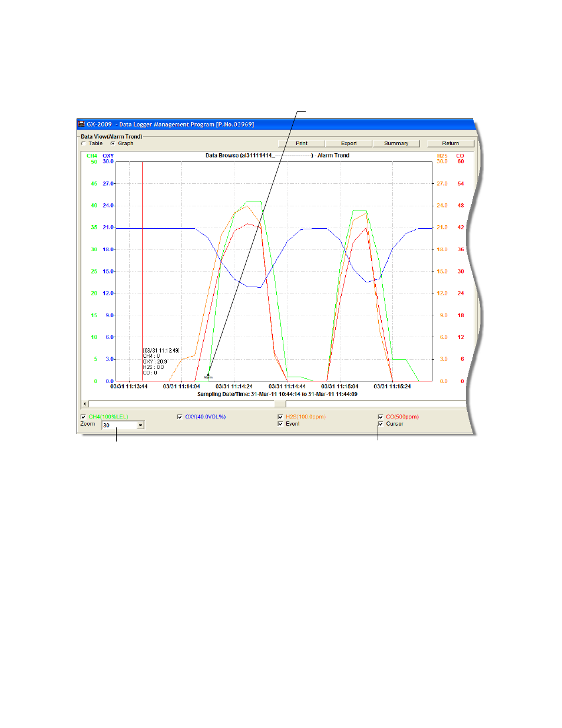Click the horizontal scrollbar left arrow
The image size is (562, 728).
coord(84,404)
